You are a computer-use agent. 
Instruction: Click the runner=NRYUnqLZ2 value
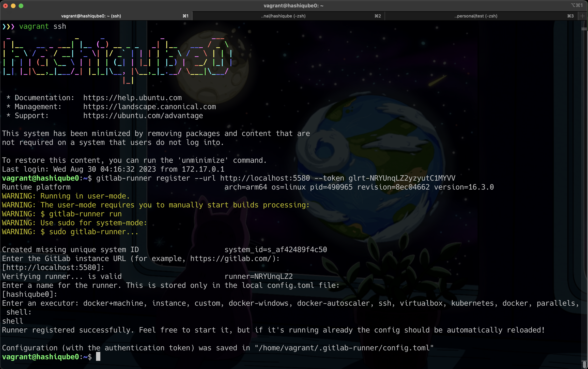click(x=259, y=276)
